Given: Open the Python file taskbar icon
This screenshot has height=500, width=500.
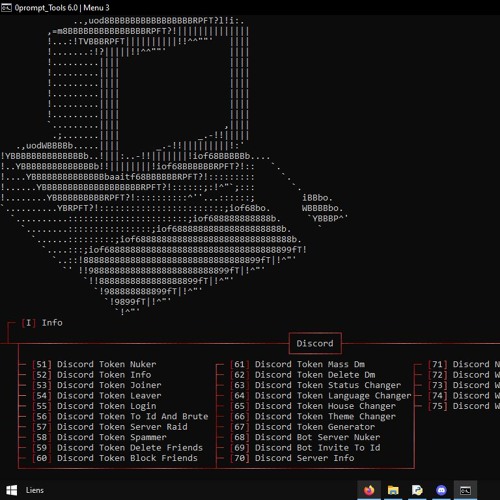Looking at the screenshot, I should pos(417,490).
